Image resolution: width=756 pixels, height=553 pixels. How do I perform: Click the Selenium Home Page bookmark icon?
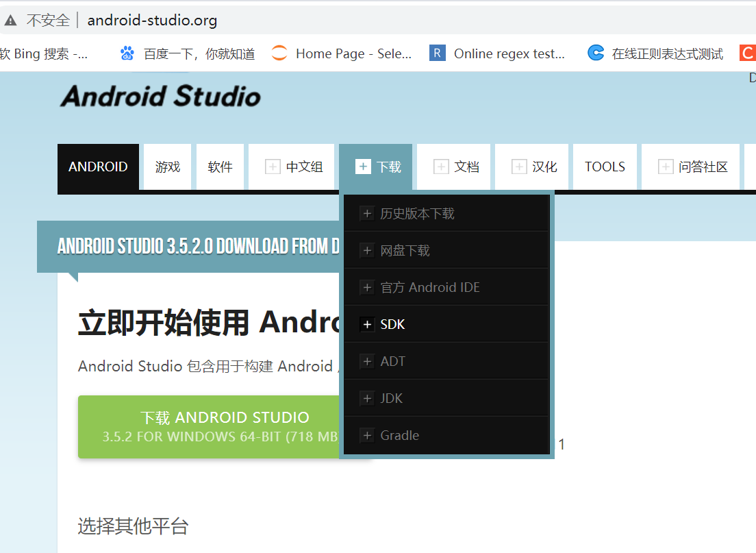[x=279, y=53]
